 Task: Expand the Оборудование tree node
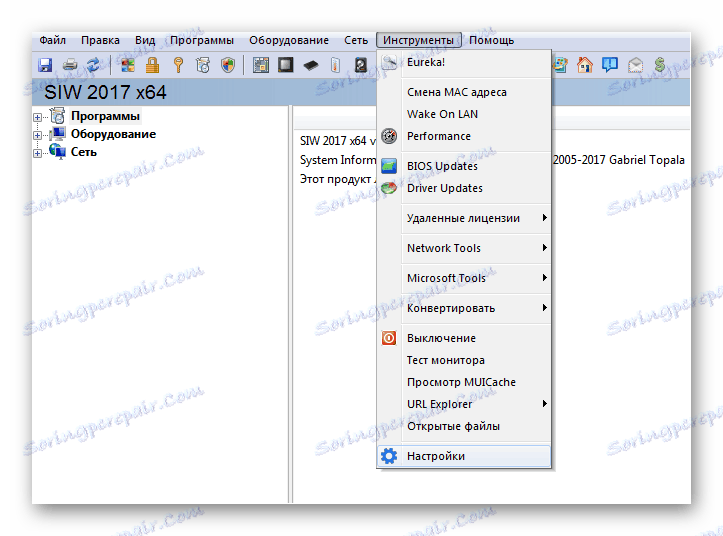coord(37,135)
